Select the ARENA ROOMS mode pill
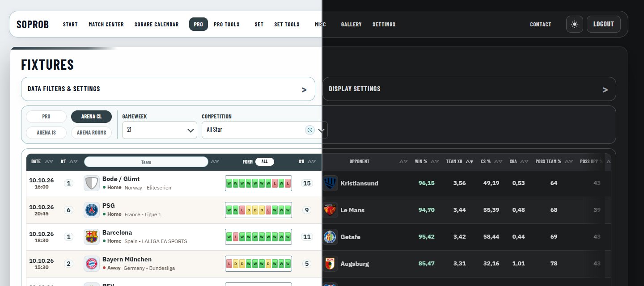This screenshot has height=286, width=644. (91, 133)
